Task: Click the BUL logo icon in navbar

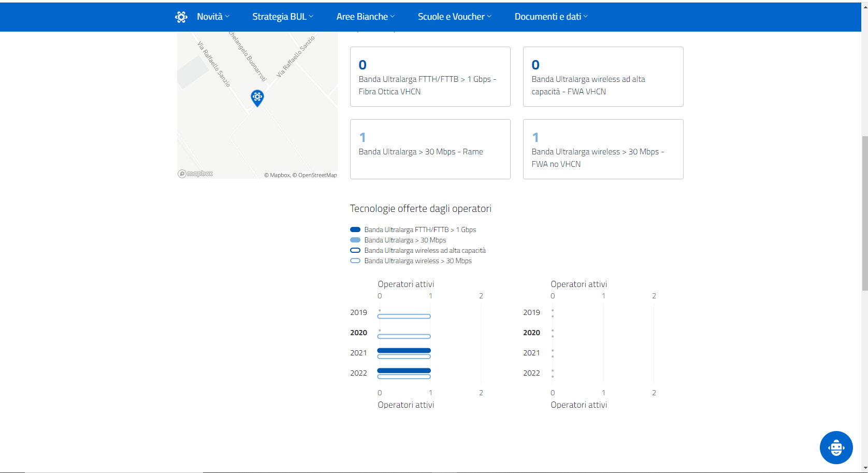Action: pyautogui.click(x=181, y=17)
